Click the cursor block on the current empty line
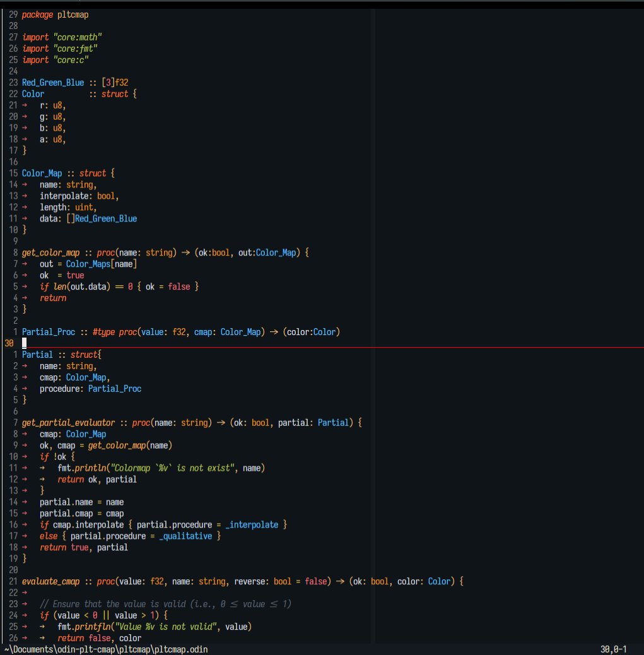The height and width of the screenshot is (655, 644). (x=25, y=343)
